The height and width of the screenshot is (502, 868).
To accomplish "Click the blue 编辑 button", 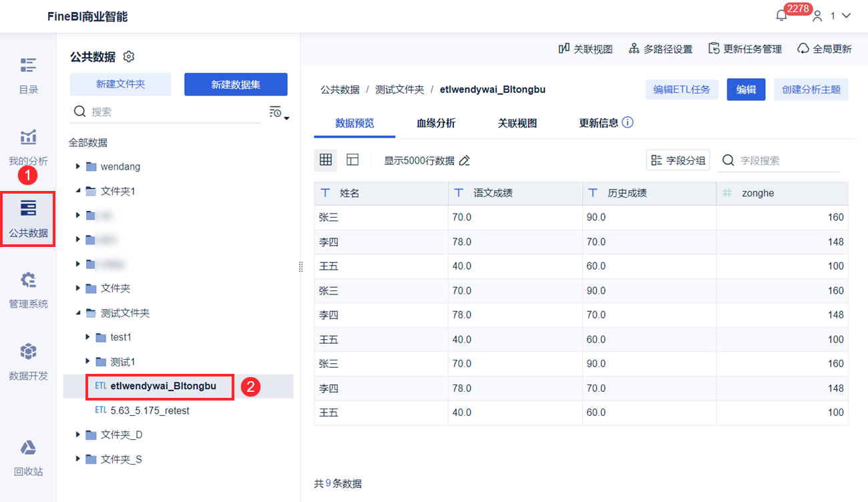I will [746, 89].
